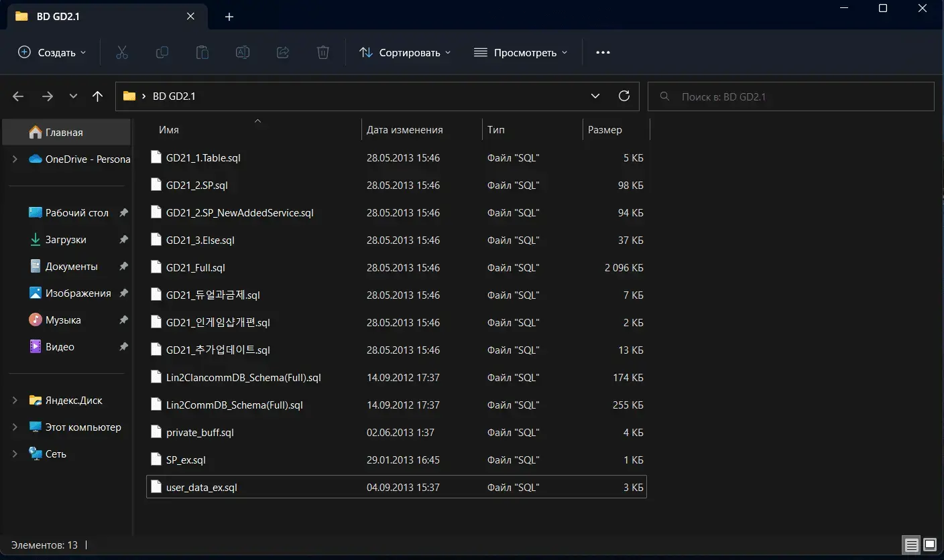This screenshot has width=944, height=560.
Task: Select the file GD21_추가업데이트.sql
Action: point(396,350)
